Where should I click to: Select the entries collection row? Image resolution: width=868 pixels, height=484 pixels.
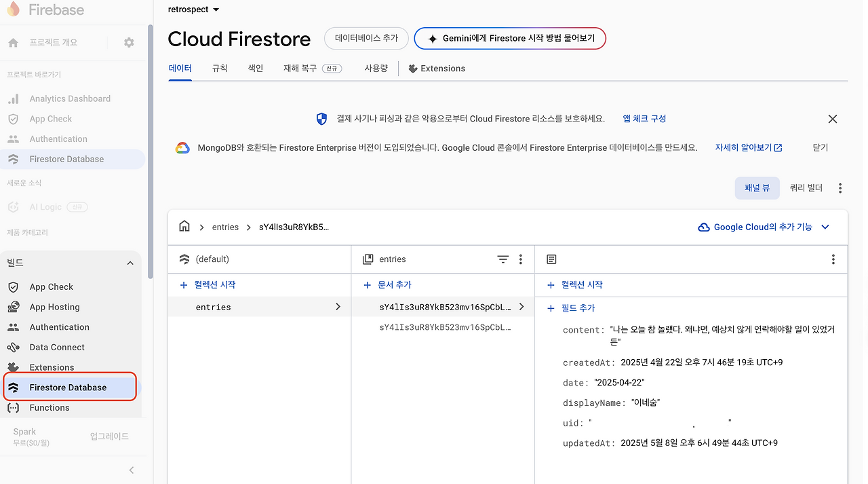tap(260, 307)
